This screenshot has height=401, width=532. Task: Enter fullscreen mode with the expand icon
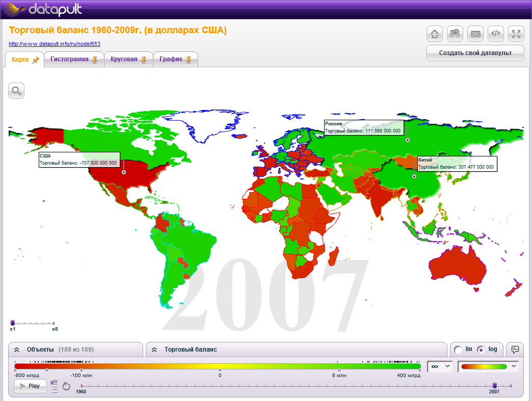click(516, 34)
